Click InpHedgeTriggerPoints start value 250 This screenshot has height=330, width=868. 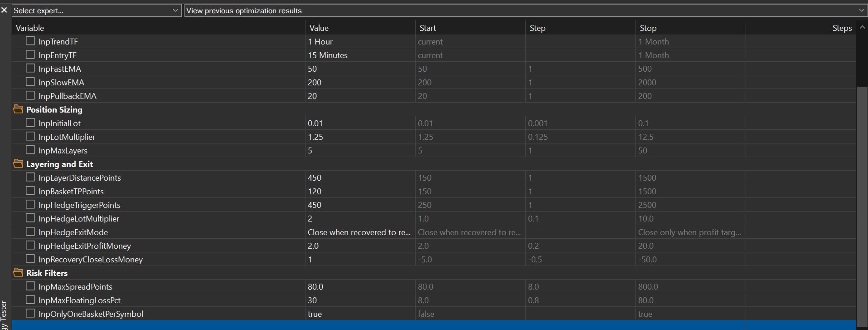click(x=470, y=205)
